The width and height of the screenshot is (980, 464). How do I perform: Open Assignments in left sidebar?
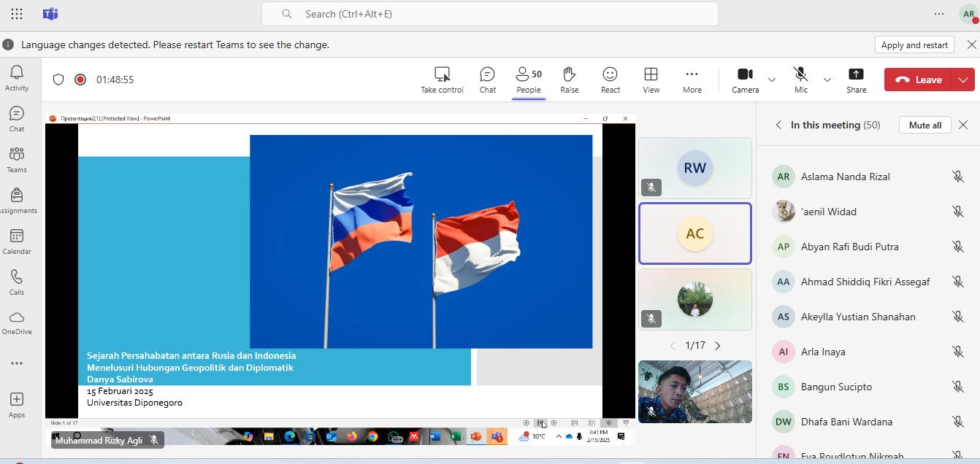pyautogui.click(x=17, y=201)
